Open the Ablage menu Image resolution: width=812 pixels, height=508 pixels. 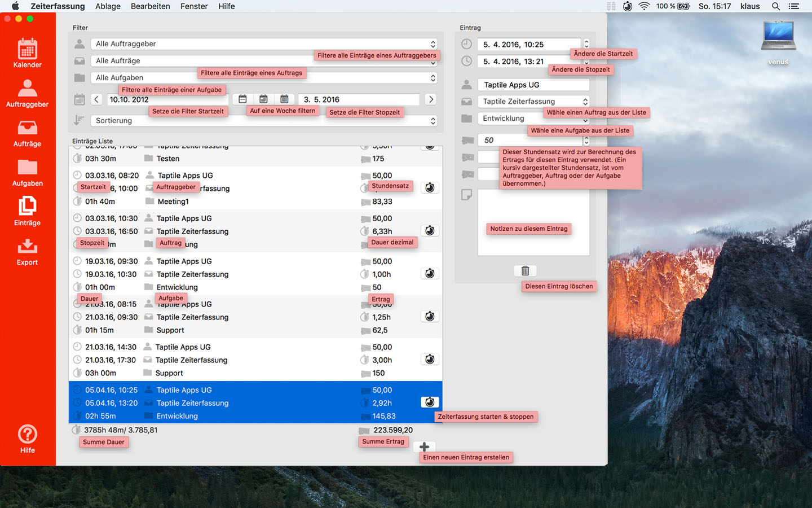coord(108,6)
